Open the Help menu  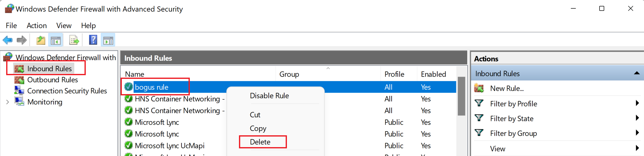[88, 25]
